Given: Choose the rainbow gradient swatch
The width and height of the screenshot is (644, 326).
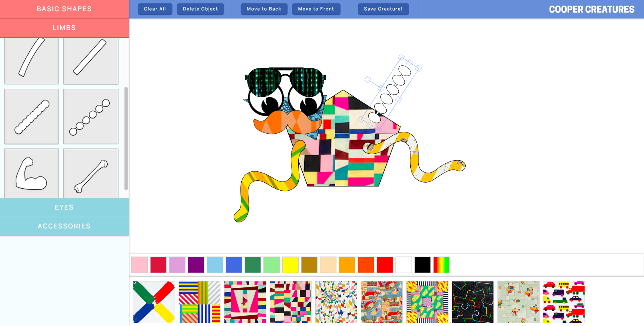Looking at the screenshot, I should click(441, 265).
